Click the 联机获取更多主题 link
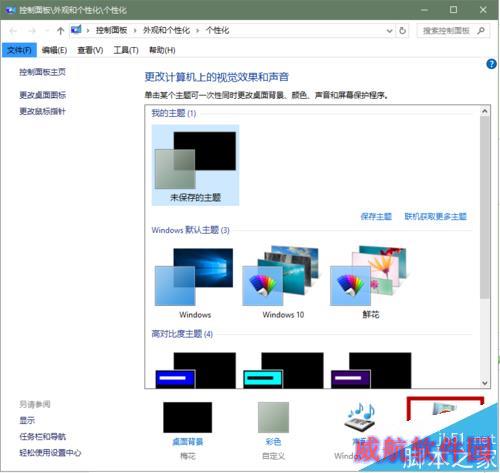500x473 pixels. click(435, 216)
